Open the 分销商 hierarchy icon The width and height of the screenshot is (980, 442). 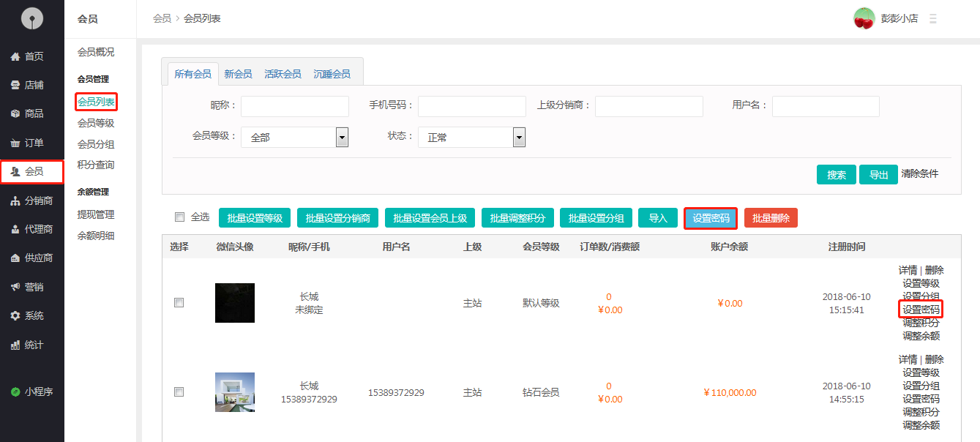[15, 201]
